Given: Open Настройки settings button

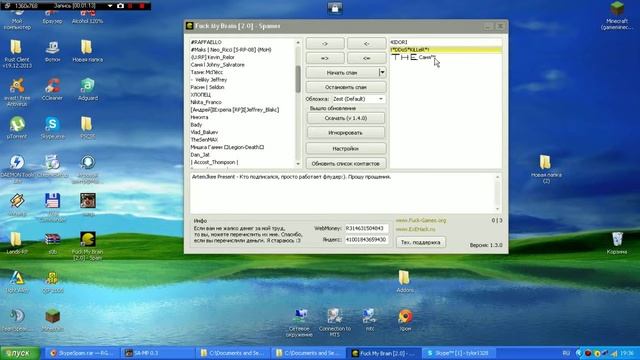Looking at the screenshot, I should point(346,149).
